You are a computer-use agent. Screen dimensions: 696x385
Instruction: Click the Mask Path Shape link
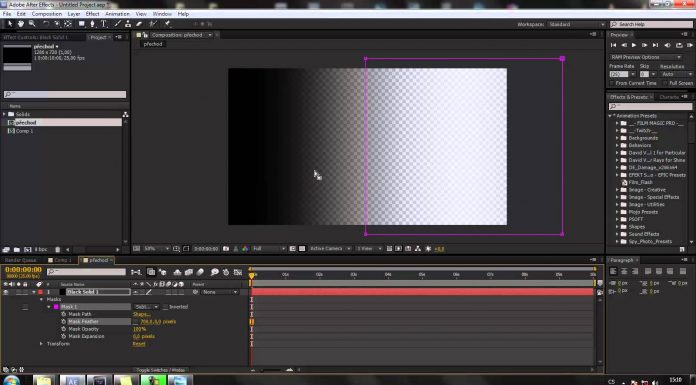pyautogui.click(x=142, y=314)
